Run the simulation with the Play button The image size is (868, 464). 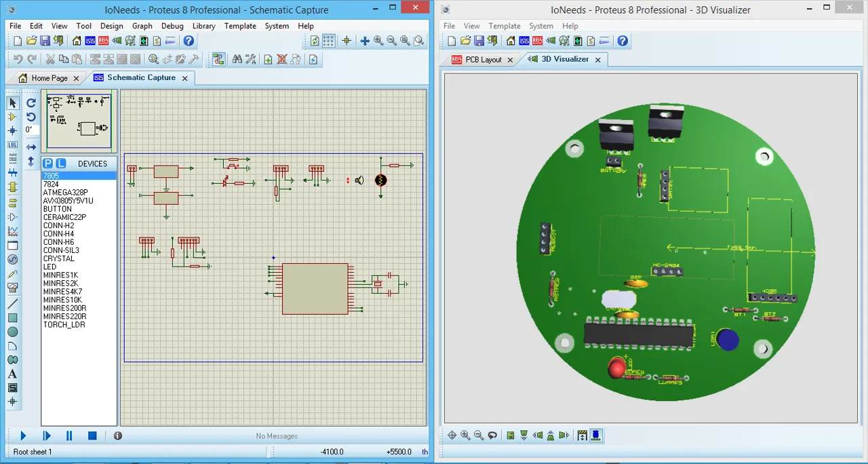click(22, 436)
